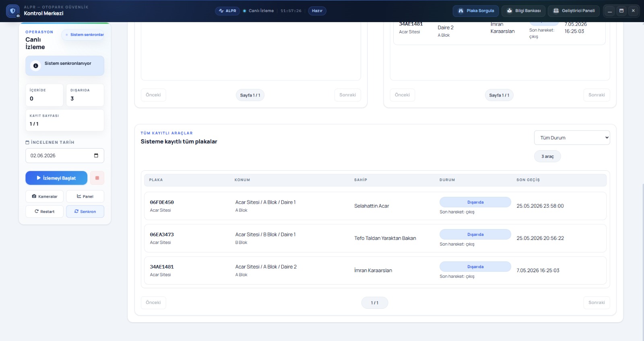Click Acar Sitesi / B Blok / Daire 1
This screenshot has height=341, width=644.
point(266,234)
